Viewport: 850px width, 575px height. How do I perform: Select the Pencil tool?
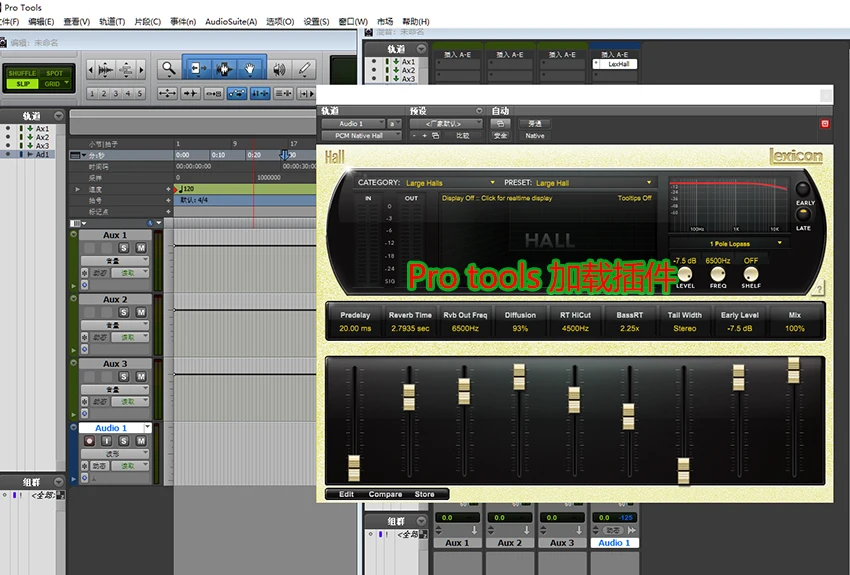click(304, 69)
